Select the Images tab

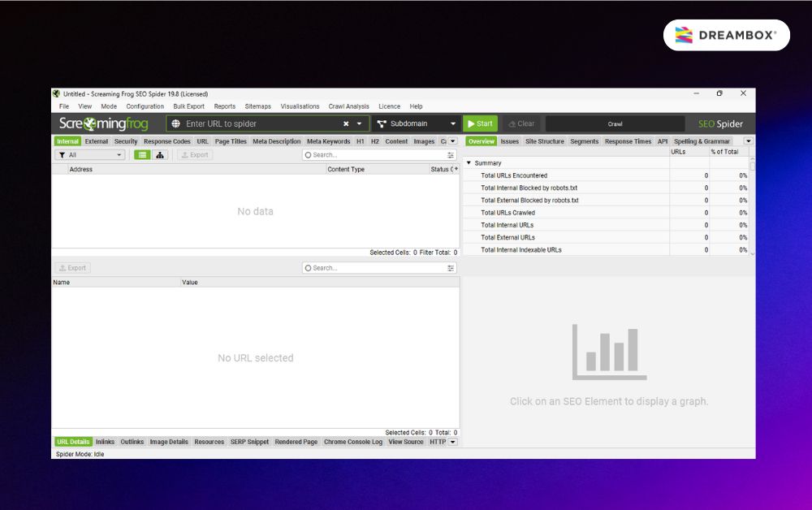[424, 141]
